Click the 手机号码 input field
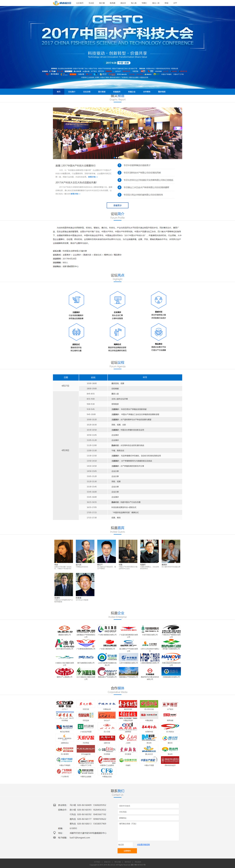 click(x=148, y=812)
